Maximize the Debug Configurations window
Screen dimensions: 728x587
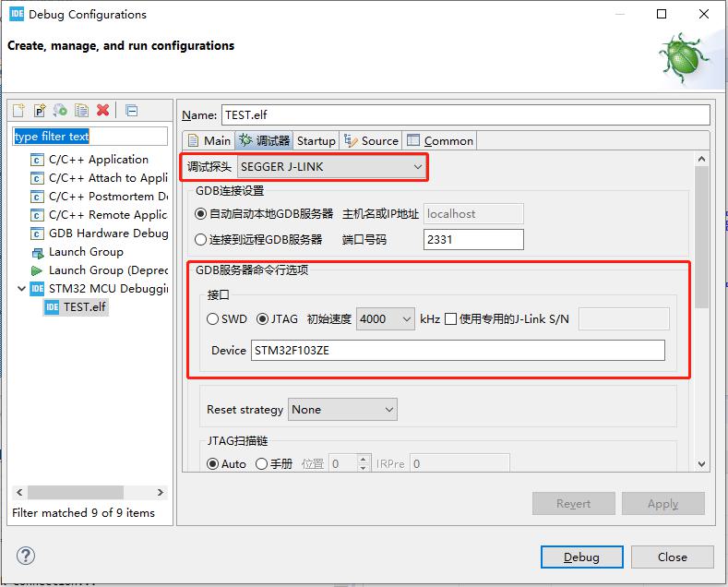[662, 14]
